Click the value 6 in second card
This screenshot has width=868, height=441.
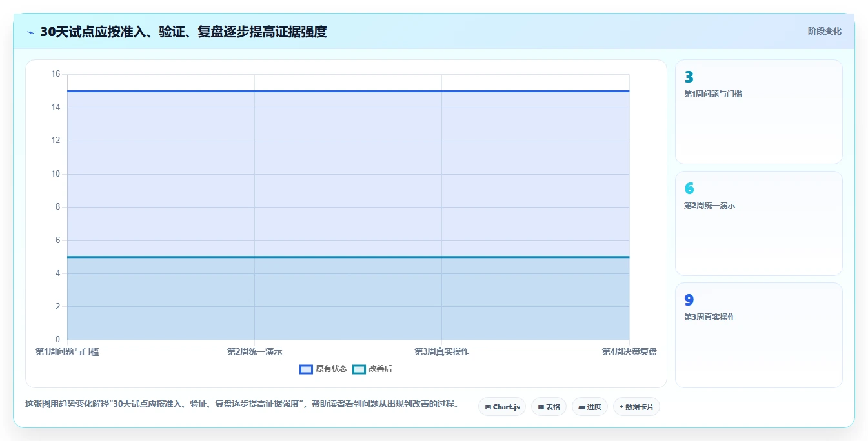689,188
